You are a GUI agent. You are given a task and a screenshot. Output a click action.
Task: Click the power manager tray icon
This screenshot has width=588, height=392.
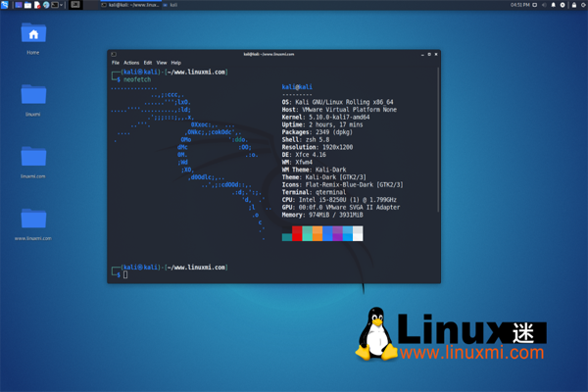(563, 5)
